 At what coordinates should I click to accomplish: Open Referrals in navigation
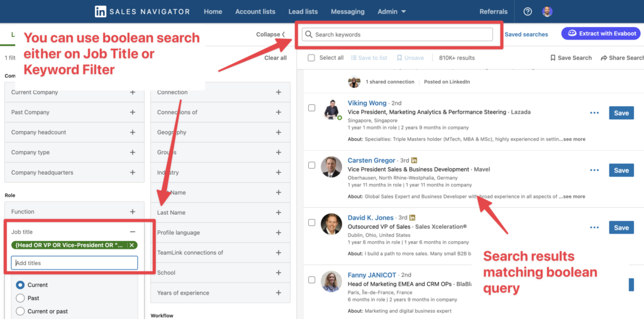(493, 11)
